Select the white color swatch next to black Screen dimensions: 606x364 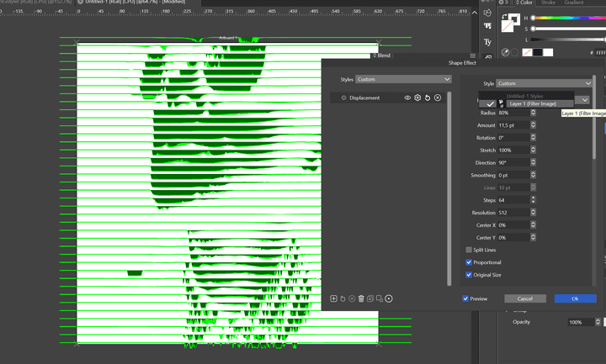coord(548,52)
